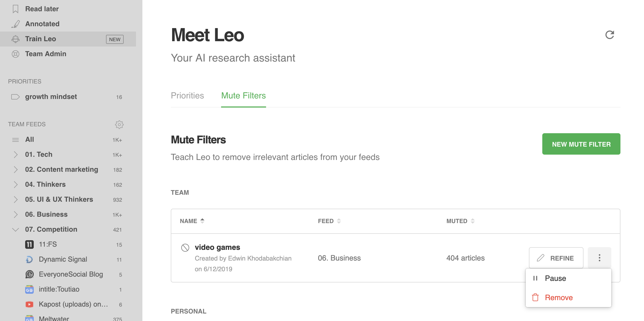644x321 pixels.
Task: Click the mute symbol beside video games
Action: point(185,248)
